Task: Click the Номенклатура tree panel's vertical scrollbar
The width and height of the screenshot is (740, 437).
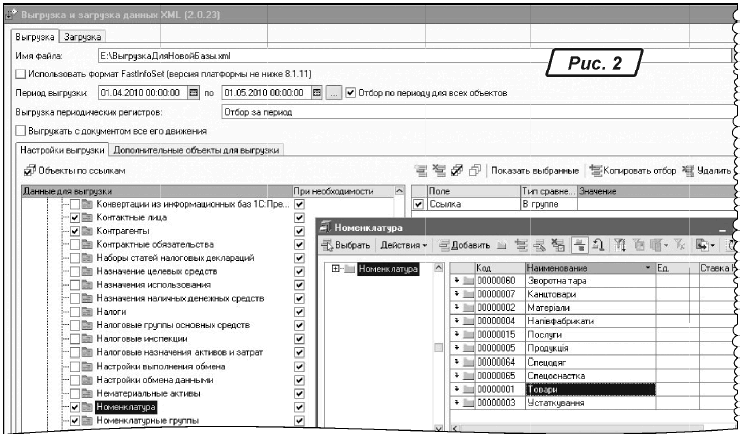Action: point(436,346)
